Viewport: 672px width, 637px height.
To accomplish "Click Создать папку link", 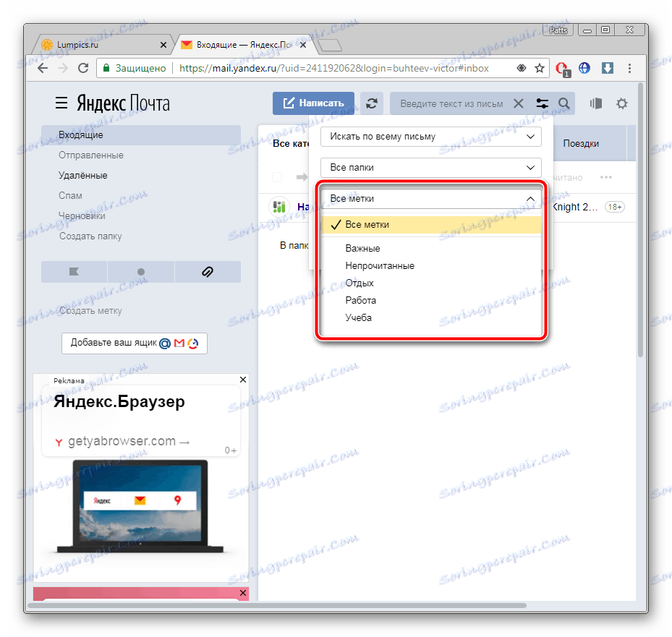I will click(90, 236).
